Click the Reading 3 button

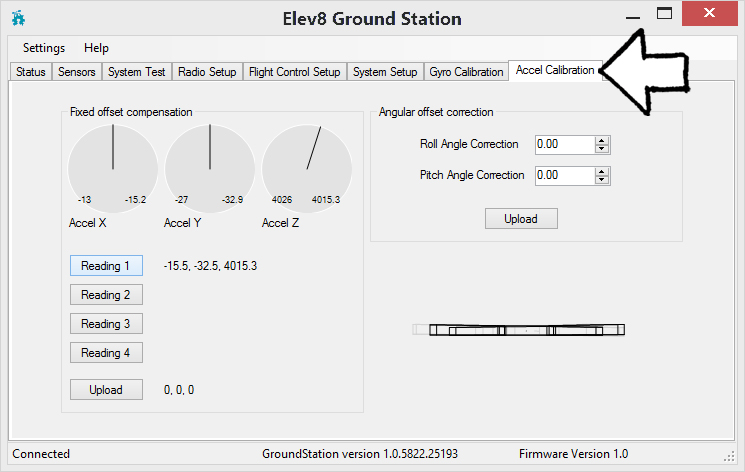click(106, 324)
